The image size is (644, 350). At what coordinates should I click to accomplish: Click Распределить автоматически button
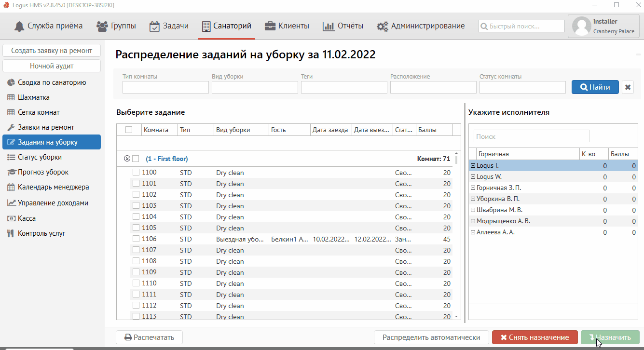point(431,337)
